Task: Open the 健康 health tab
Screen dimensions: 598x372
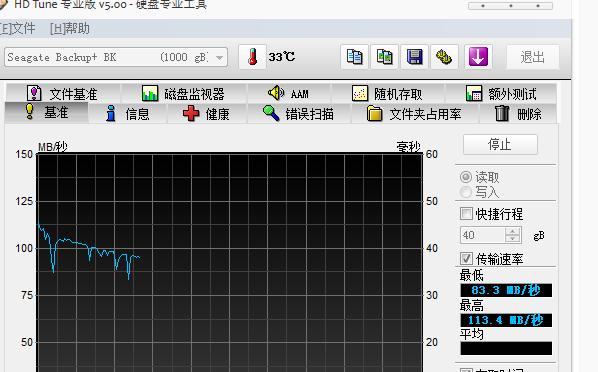Action: [206, 114]
